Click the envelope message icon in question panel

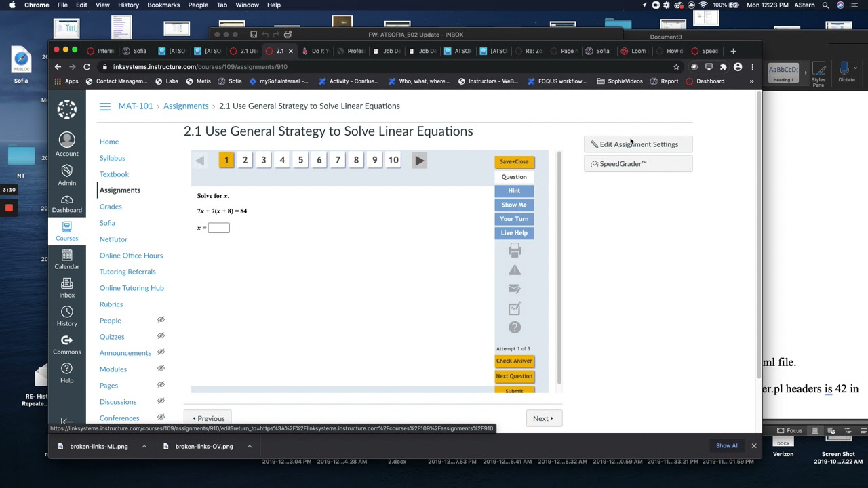pos(515,289)
